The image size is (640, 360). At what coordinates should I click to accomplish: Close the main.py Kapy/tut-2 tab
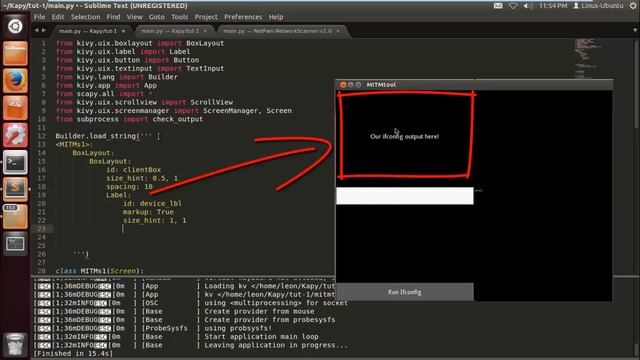(205, 31)
